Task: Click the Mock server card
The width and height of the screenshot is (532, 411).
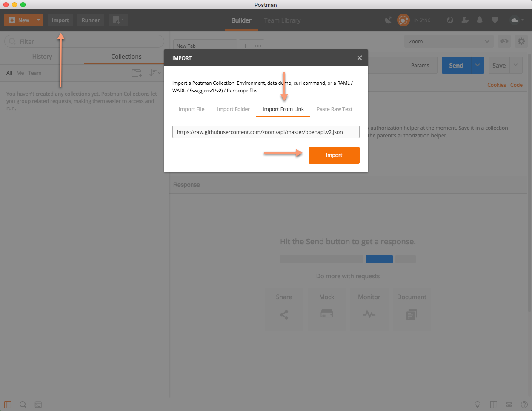Action: coord(327,310)
